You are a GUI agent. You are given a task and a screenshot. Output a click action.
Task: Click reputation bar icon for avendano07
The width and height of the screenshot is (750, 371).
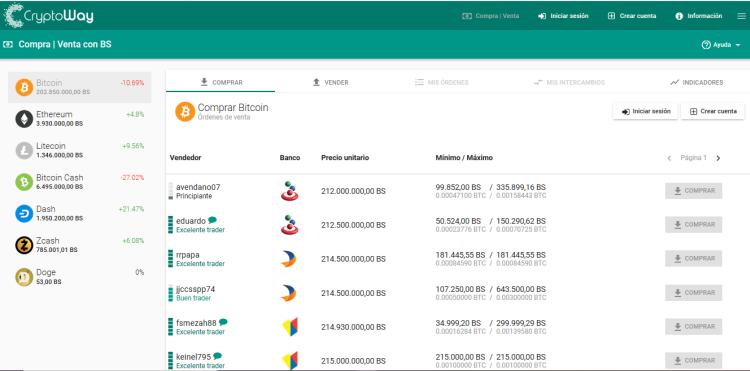pos(171,191)
